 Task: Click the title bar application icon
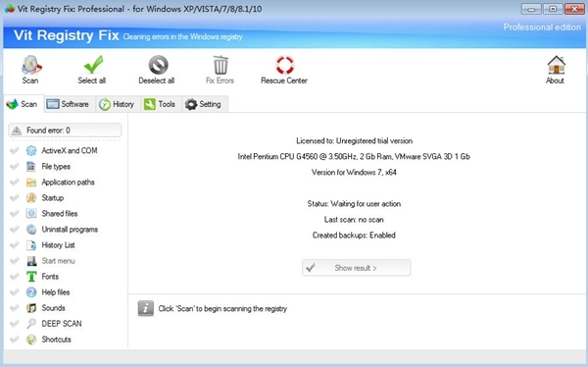click(x=10, y=9)
